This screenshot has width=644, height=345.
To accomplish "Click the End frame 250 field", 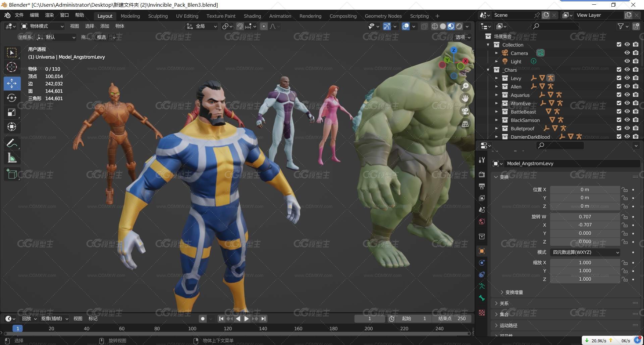I will (452, 319).
